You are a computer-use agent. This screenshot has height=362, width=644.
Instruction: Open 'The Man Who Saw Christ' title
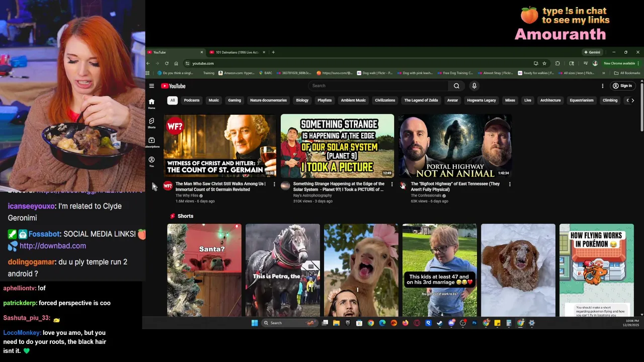[x=220, y=187]
